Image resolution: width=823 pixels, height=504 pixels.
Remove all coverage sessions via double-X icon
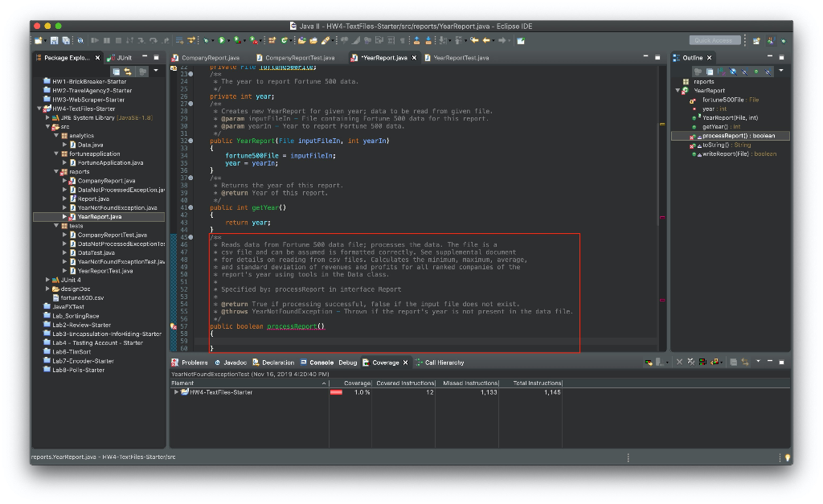pos(690,362)
